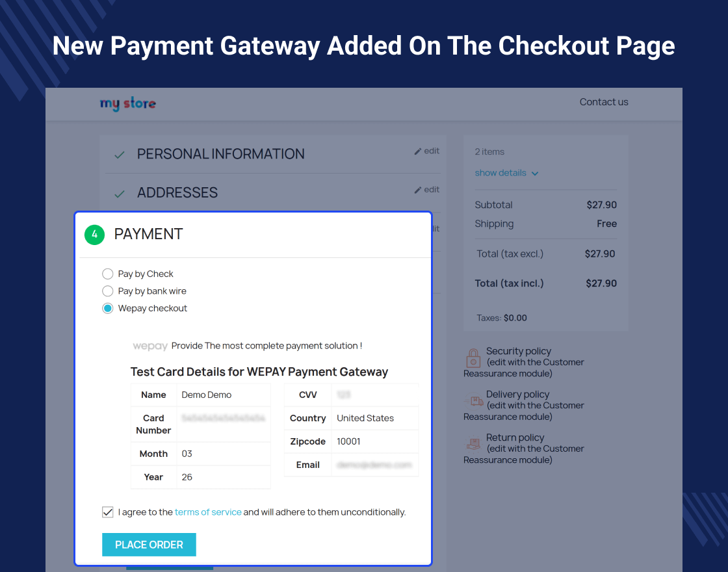Open the Contact us page
This screenshot has height=572, width=728.
click(x=603, y=102)
